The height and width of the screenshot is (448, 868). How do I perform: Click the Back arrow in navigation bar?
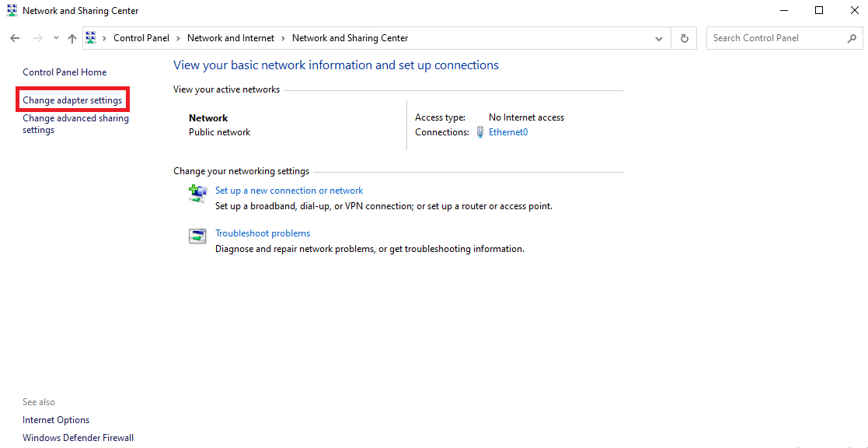point(15,38)
